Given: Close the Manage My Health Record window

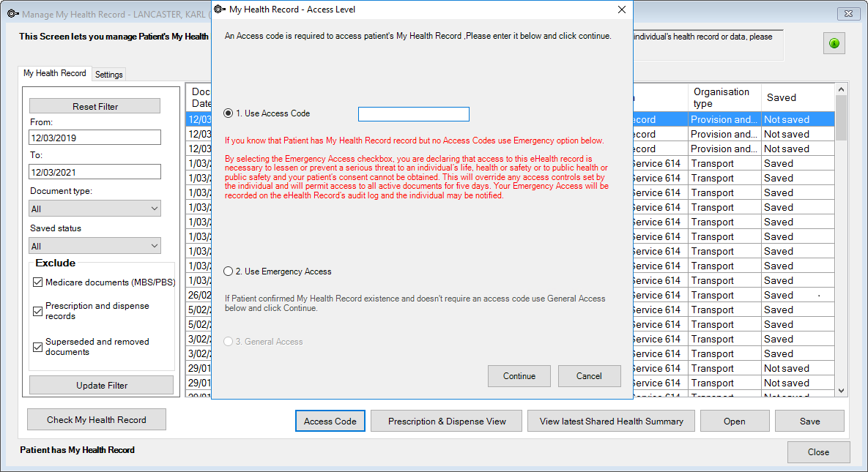Looking at the screenshot, I should pos(848,14).
